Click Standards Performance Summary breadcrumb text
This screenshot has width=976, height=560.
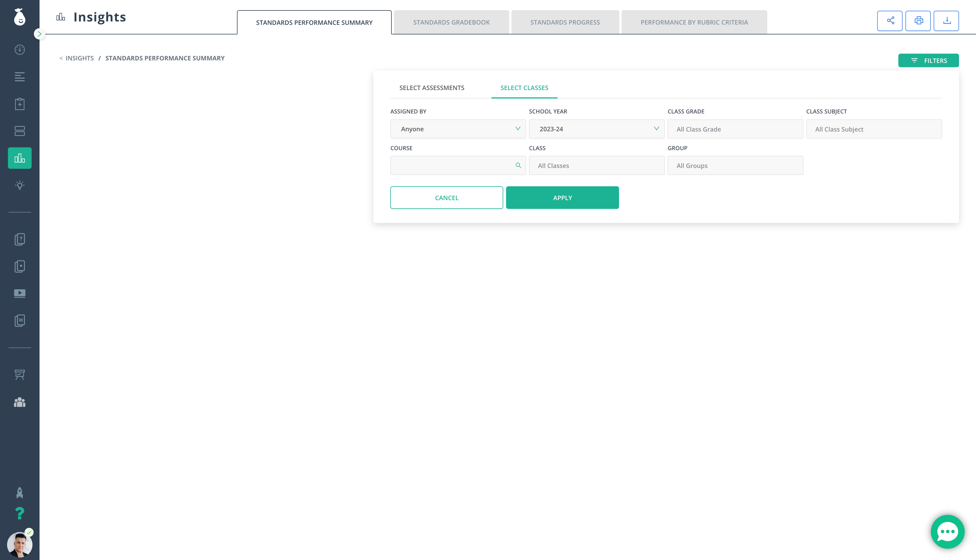165,58
